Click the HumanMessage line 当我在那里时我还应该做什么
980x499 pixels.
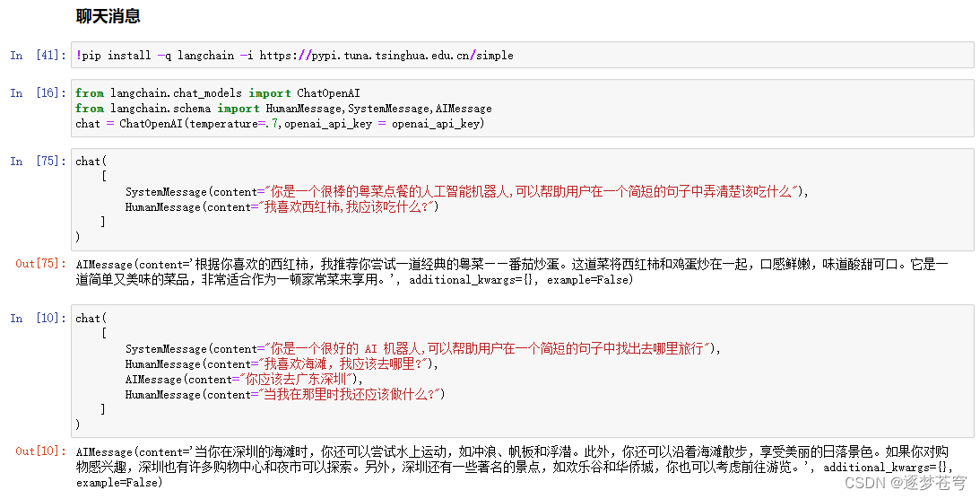(285, 395)
